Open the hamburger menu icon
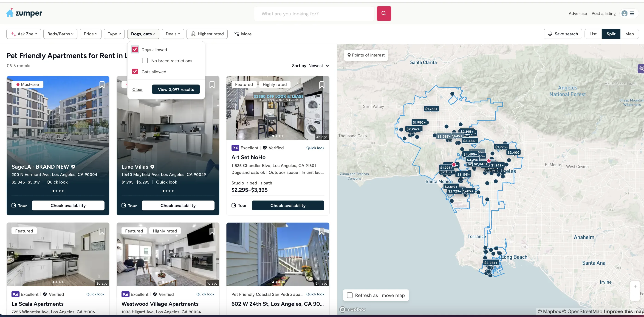 (x=632, y=14)
